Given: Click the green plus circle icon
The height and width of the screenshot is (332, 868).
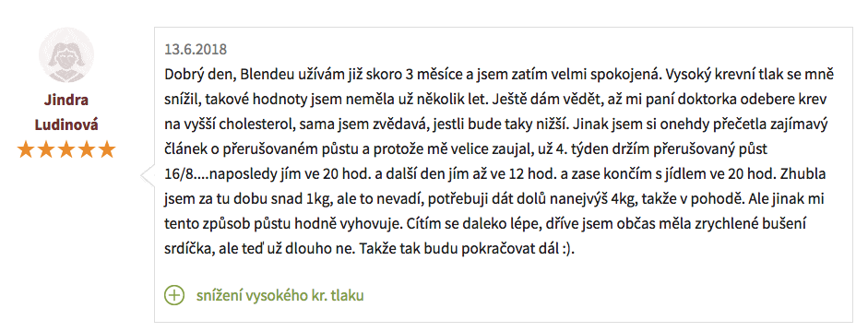Looking at the screenshot, I should 173,295.
